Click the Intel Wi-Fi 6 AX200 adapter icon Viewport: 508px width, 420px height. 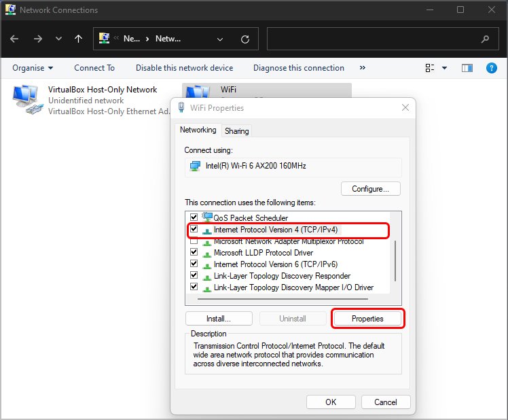(195, 167)
